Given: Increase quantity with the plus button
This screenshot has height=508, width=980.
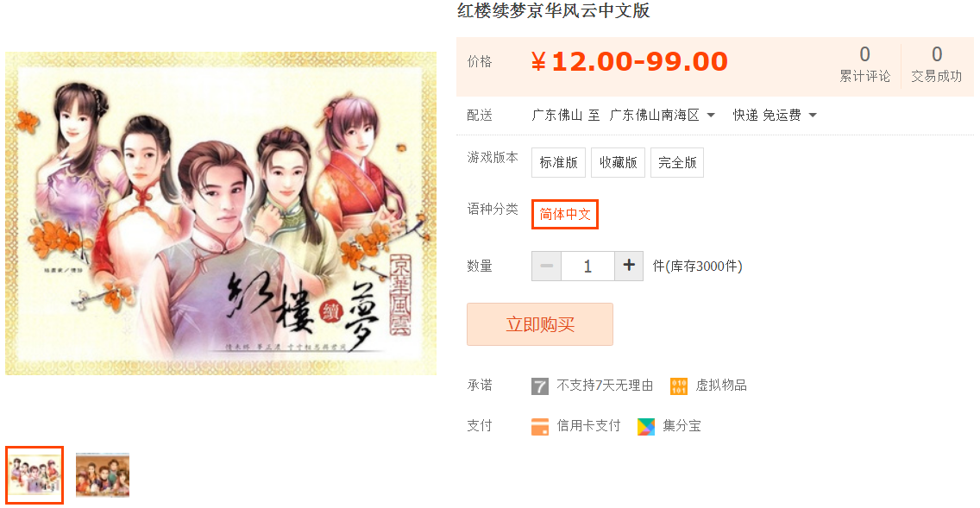Looking at the screenshot, I should (x=629, y=267).
